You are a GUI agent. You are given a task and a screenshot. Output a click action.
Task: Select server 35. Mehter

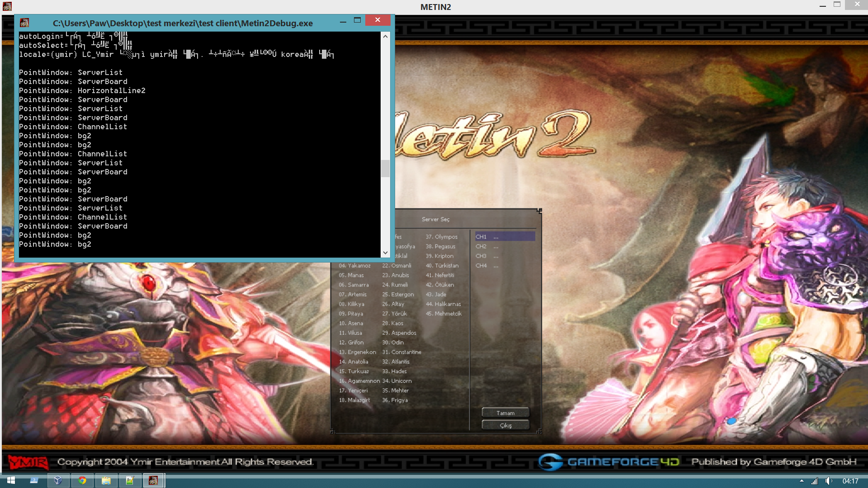(396, 390)
